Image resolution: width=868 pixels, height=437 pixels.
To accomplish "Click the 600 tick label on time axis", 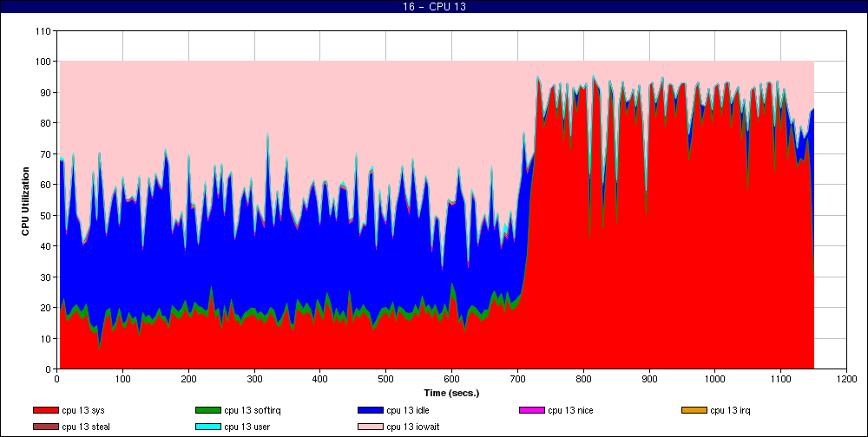I will coord(451,380).
